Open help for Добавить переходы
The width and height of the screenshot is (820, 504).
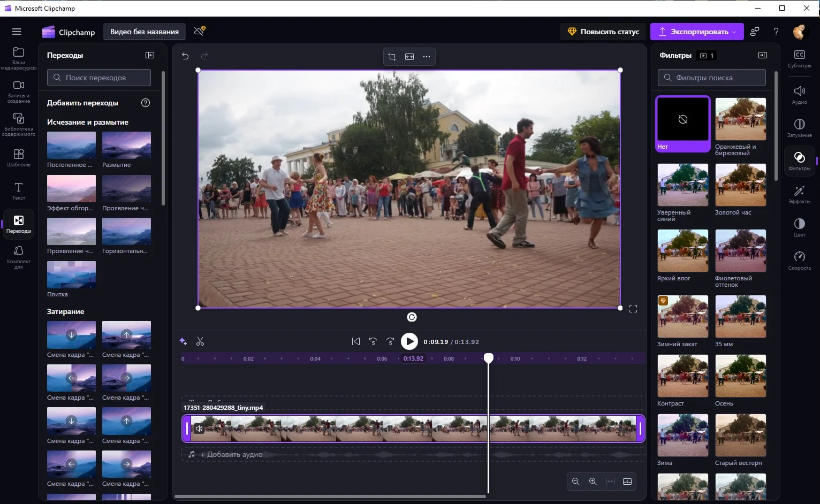pos(146,103)
